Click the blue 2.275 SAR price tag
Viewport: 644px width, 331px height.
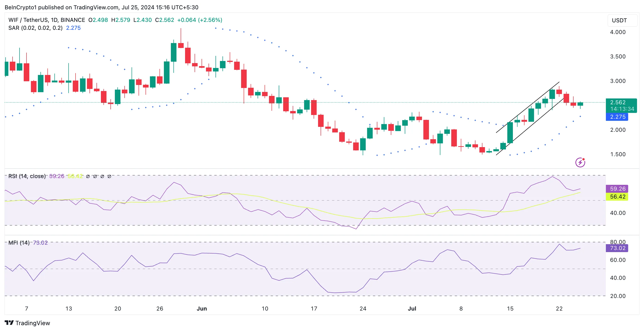point(617,117)
